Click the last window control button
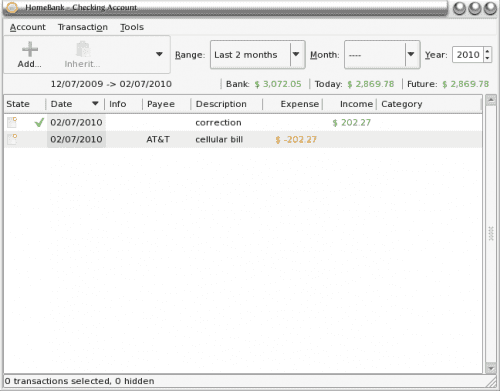500x391 pixels. tap(490, 8)
